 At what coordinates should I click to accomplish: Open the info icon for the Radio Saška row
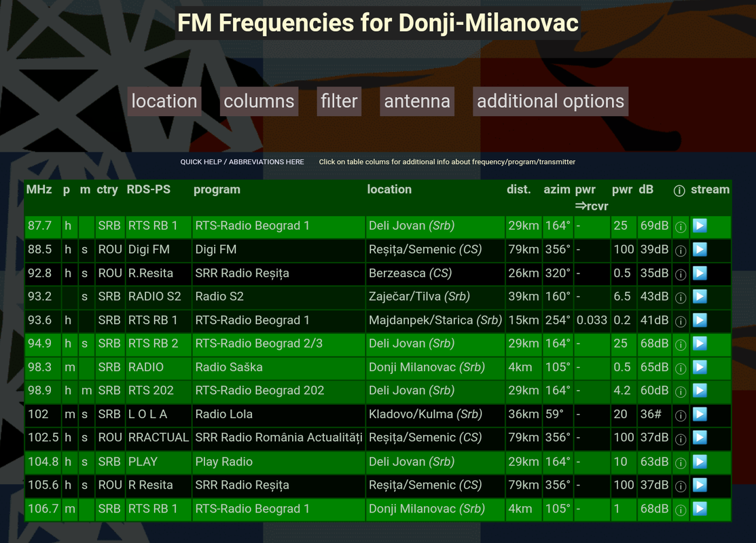[681, 369]
